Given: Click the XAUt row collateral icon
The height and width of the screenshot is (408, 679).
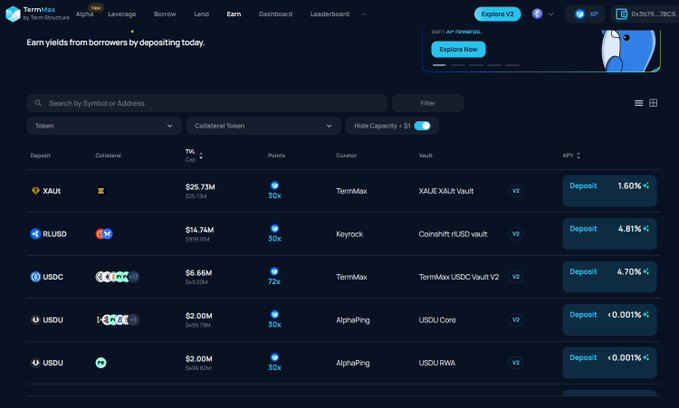Looking at the screenshot, I should (x=100, y=191).
